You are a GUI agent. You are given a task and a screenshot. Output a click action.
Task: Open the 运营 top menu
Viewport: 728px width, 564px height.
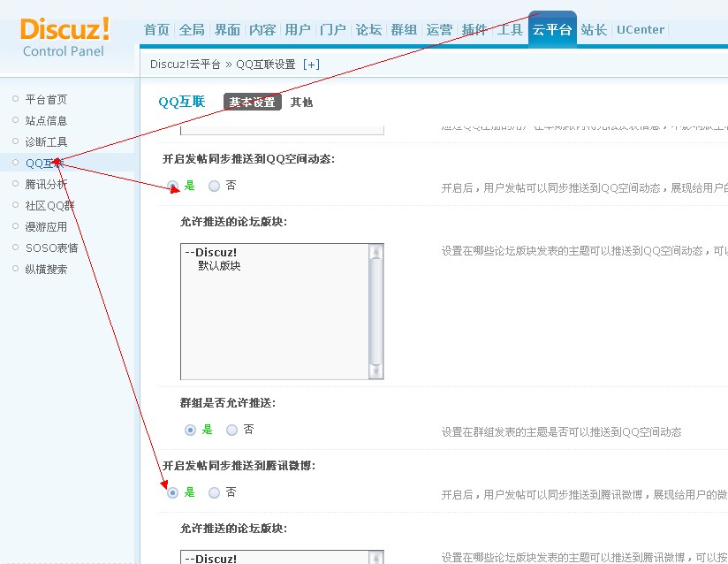pyautogui.click(x=439, y=30)
